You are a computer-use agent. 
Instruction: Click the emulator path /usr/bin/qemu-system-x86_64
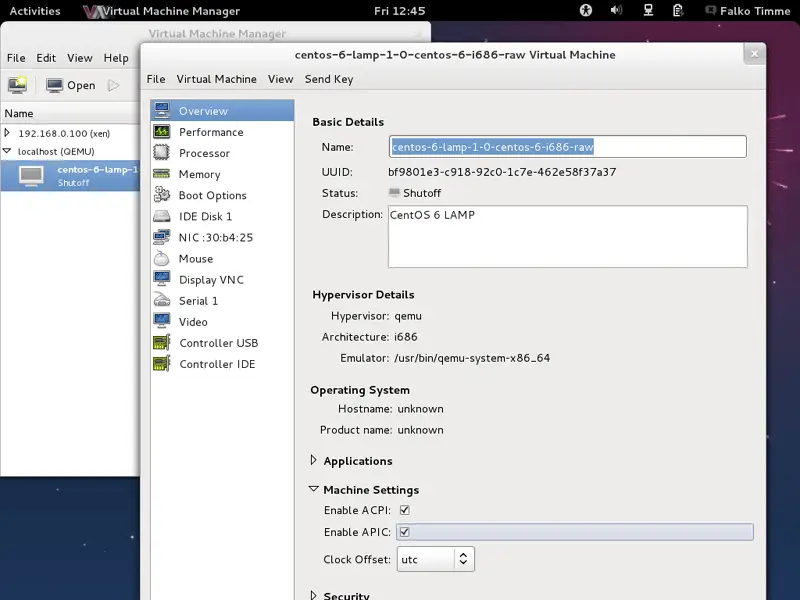(472, 358)
